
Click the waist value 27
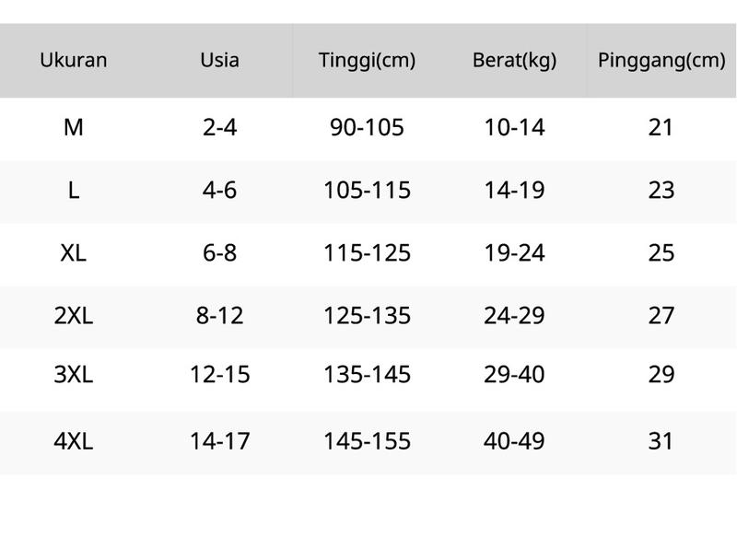661,315
